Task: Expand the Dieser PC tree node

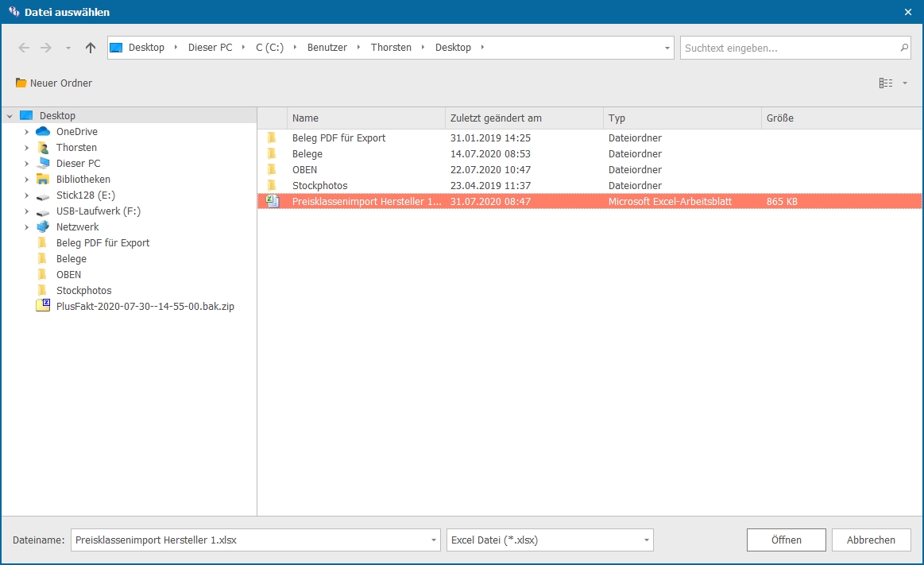Action: click(x=26, y=164)
